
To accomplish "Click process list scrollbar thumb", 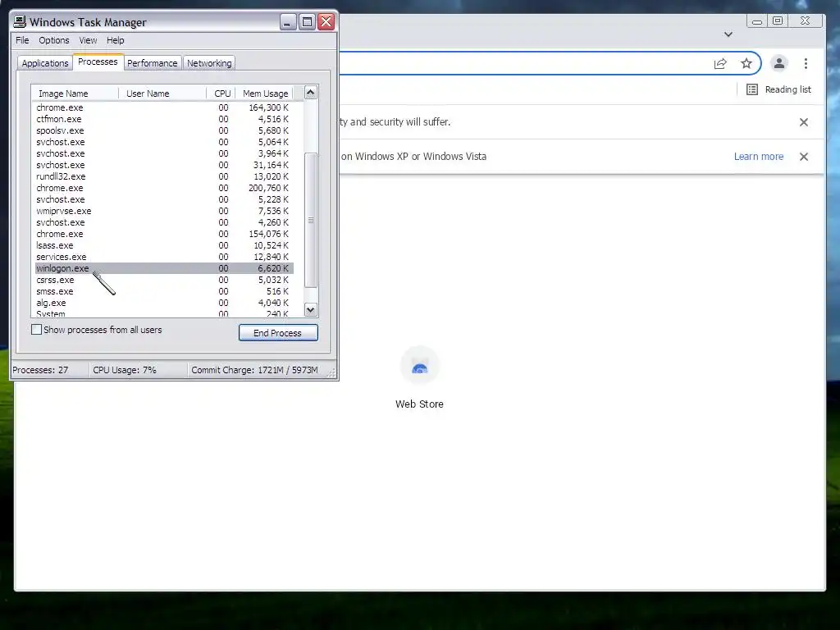I will [x=311, y=220].
